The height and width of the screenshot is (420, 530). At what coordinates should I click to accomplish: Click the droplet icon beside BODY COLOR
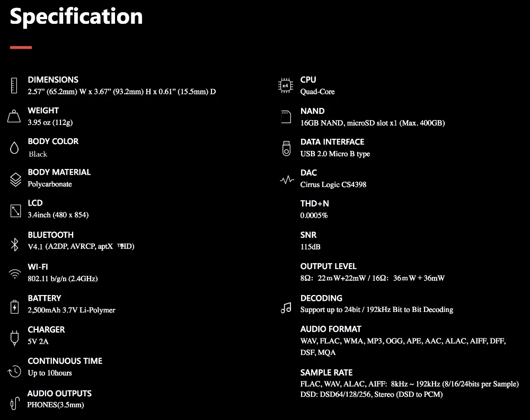click(14, 148)
